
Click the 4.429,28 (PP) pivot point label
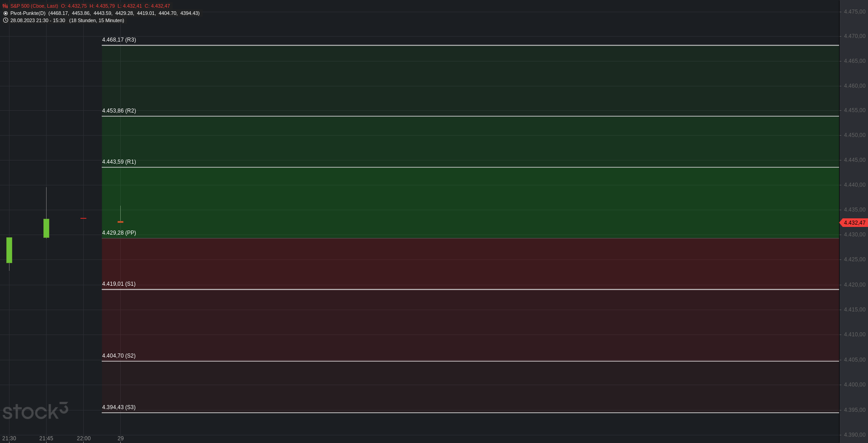tap(119, 233)
